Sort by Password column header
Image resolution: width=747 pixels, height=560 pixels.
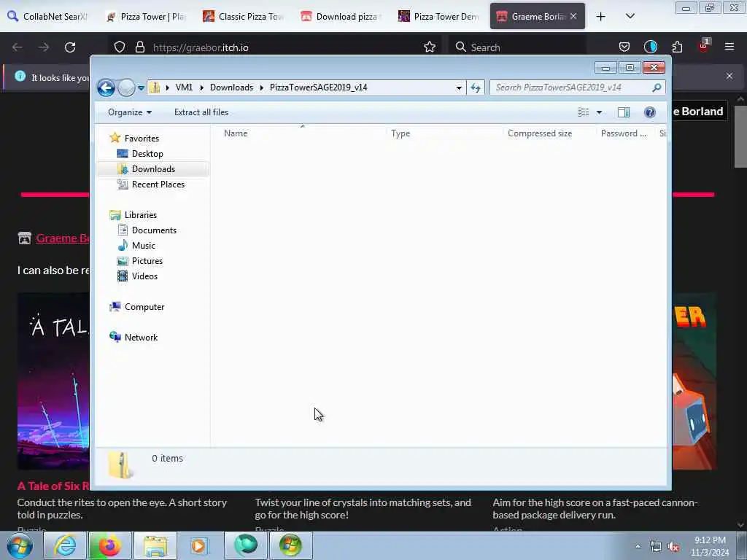coord(625,133)
